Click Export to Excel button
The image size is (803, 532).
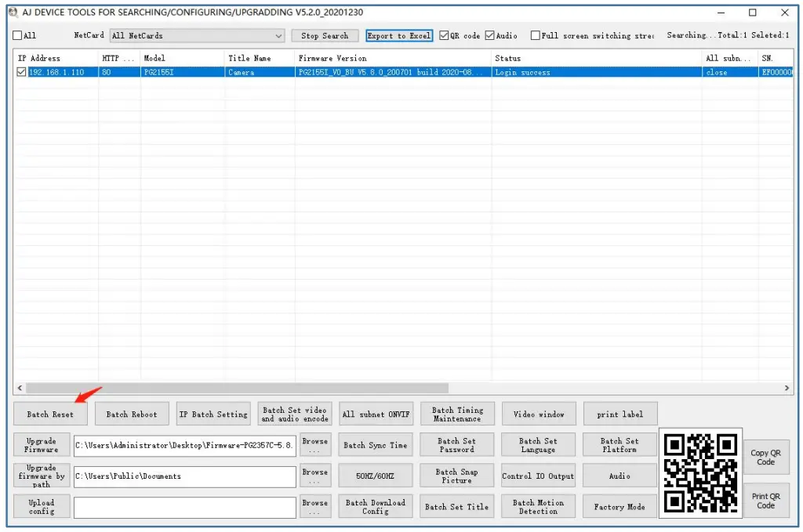click(x=399, y=36)
